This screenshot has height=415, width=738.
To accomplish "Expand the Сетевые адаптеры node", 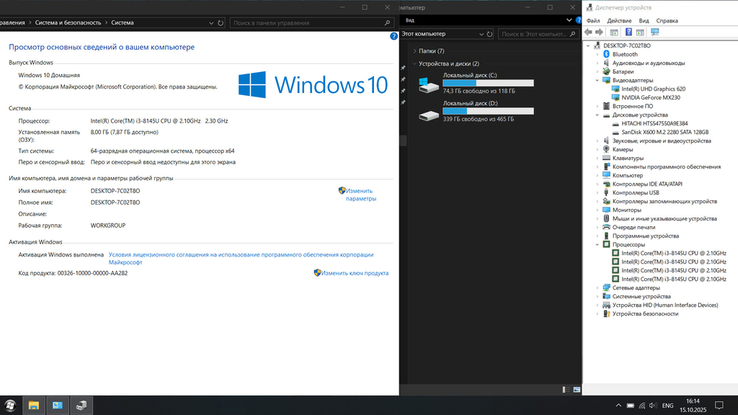I will (597, 288).
